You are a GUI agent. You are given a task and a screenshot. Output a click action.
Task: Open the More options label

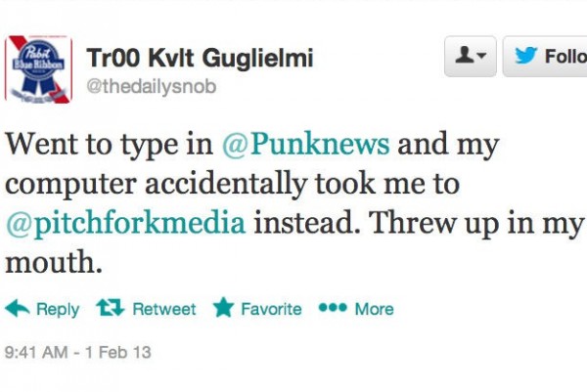[374, 309]
